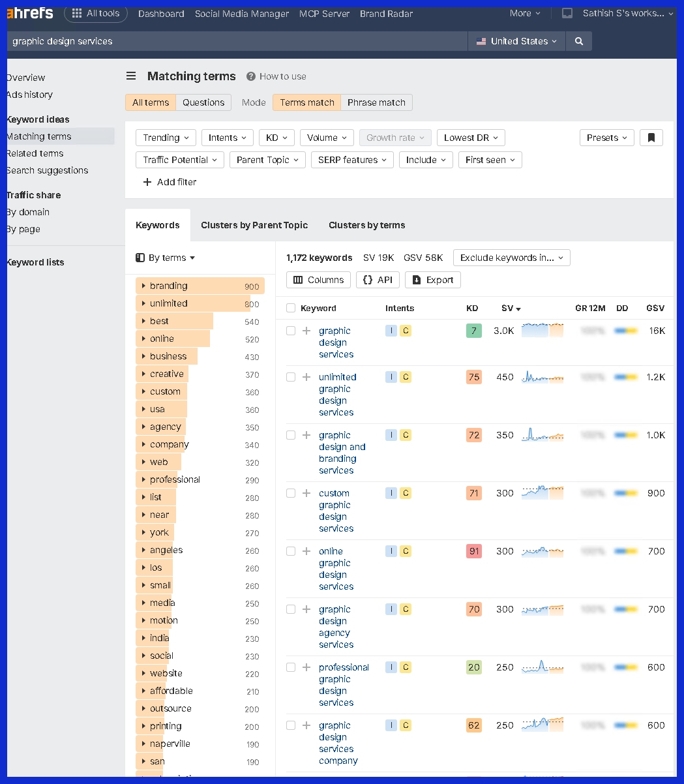The width and height of the screenshot is (684, 784).
Task: Switch to the Questions tab
Action: (203, 102)
